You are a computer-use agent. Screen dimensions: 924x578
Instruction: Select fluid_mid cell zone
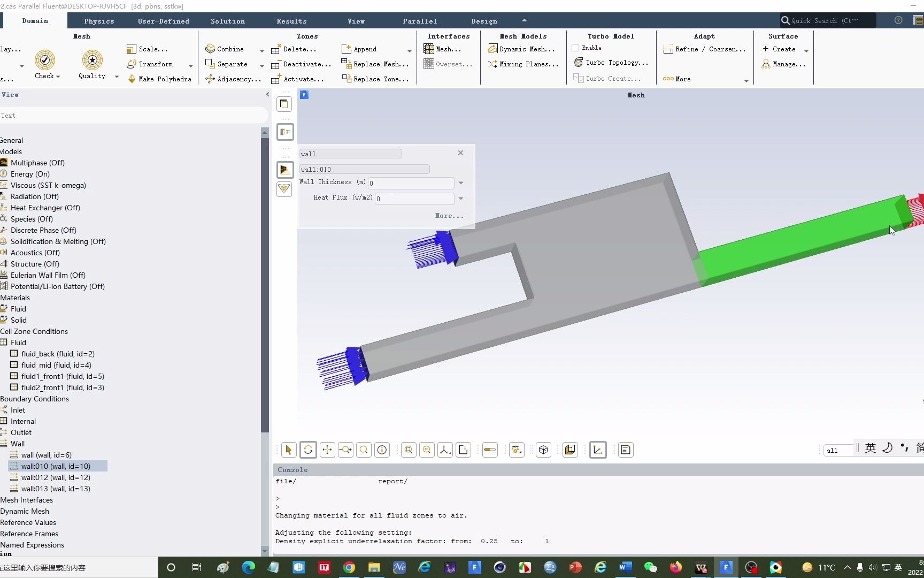[56, 365]
